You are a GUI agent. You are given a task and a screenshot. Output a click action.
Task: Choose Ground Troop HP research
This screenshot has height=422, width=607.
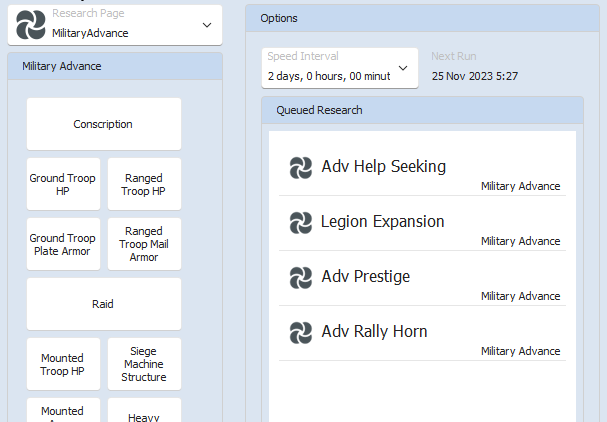coord(62,184)
